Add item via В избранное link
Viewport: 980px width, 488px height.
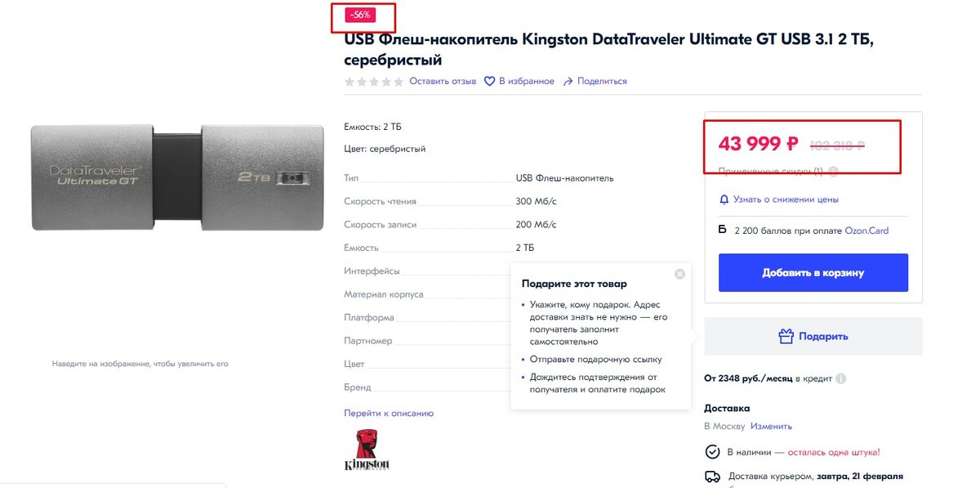point(527,82)
